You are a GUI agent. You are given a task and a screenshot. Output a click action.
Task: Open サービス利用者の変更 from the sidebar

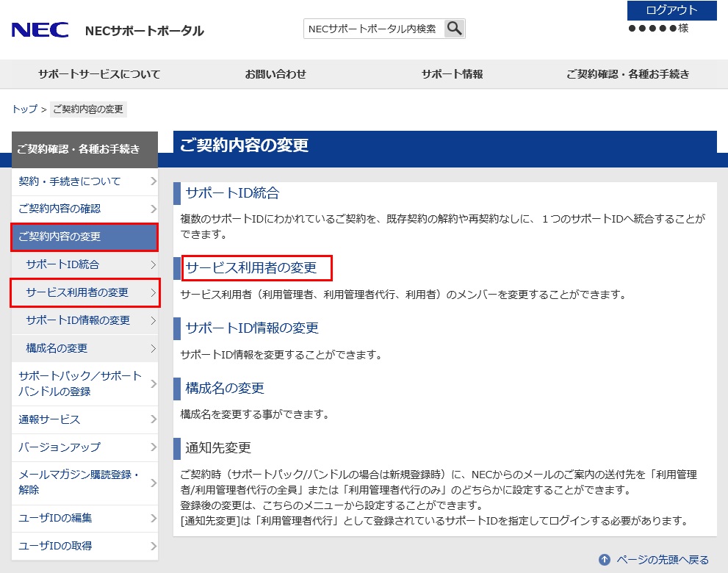click(x=77, y=292)
